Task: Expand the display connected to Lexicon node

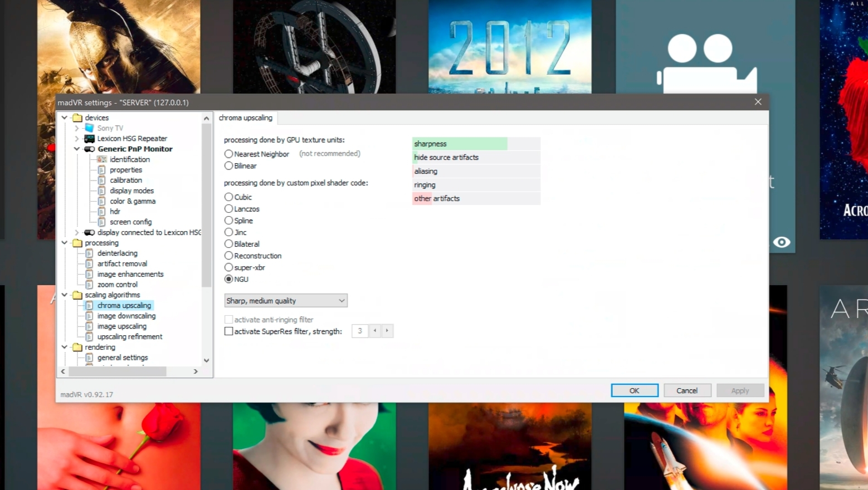Action: pos(77,232)
